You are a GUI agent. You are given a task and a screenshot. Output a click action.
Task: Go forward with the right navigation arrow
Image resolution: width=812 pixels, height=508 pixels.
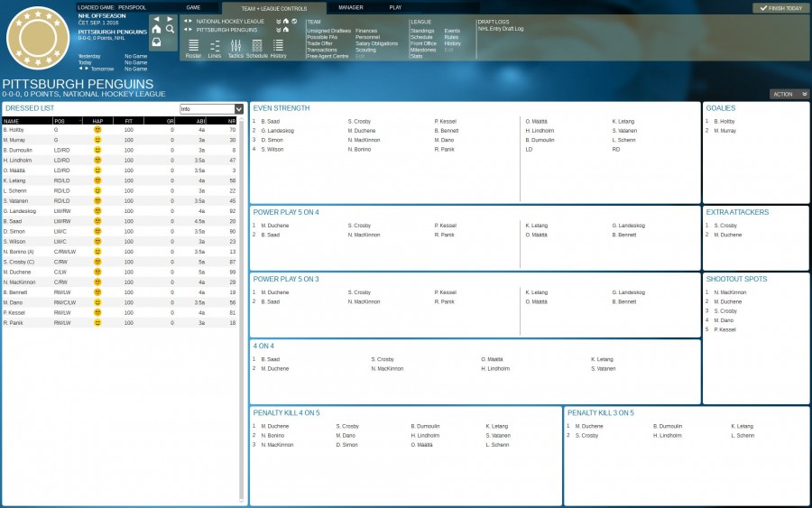point(170,19)
